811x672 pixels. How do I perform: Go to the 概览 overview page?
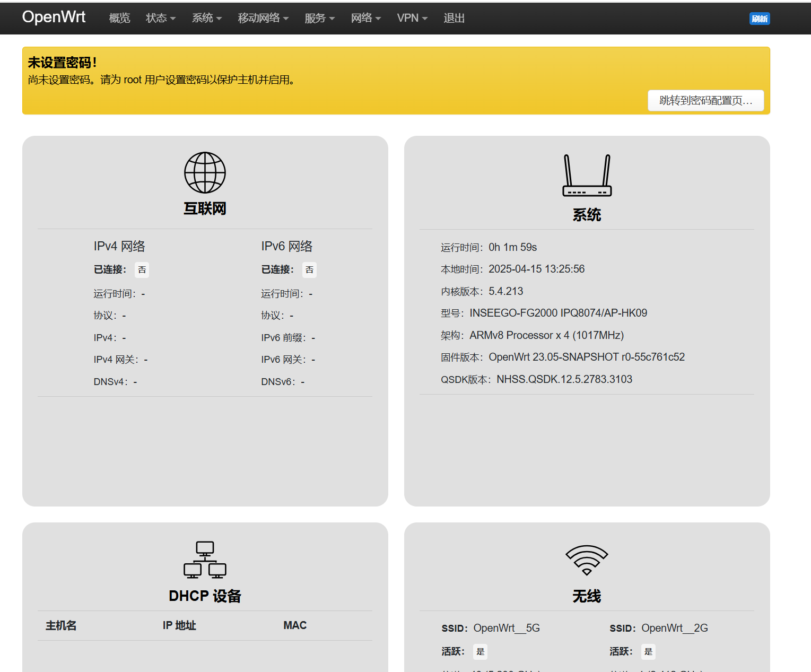pyautogui.click(x=119, y=18)
